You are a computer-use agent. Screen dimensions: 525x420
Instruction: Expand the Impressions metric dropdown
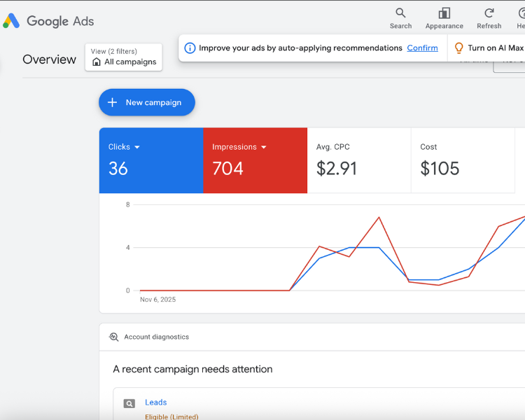[264, 147]
